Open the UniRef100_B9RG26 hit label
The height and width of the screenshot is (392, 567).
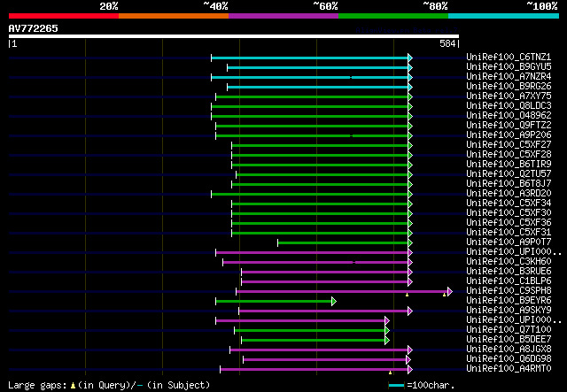point(509,86)
